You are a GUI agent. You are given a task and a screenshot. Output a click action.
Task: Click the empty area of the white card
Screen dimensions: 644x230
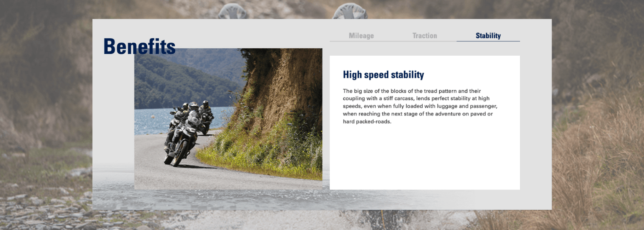(424, 161)
